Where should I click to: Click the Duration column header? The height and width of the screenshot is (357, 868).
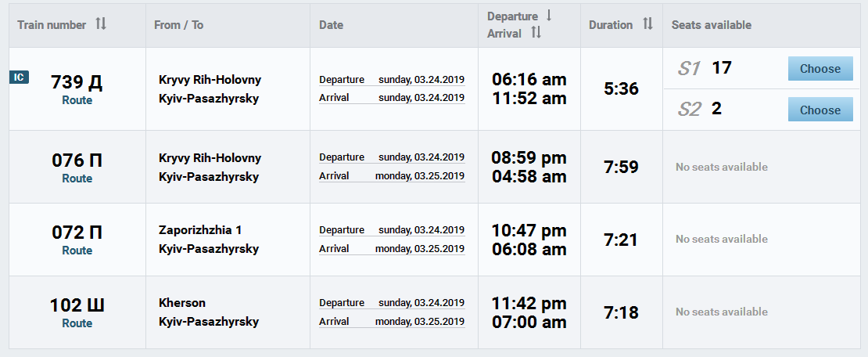tap(611, 25)
